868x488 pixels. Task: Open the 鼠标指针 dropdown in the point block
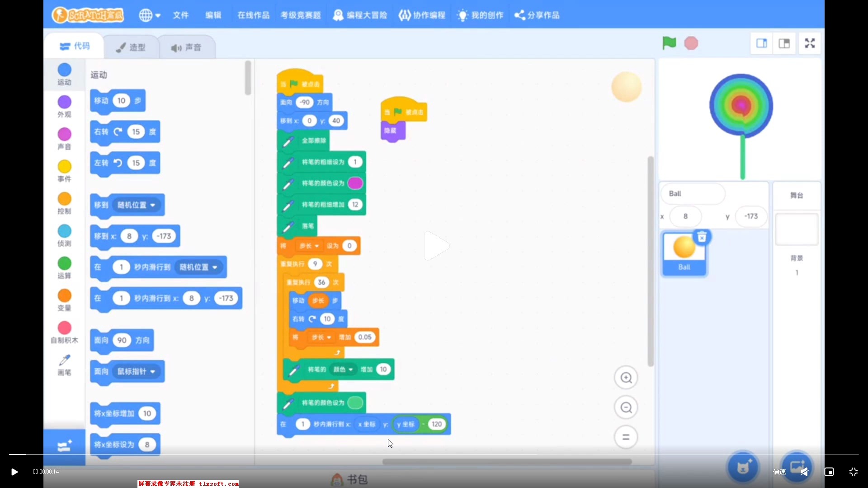(136, 371)
